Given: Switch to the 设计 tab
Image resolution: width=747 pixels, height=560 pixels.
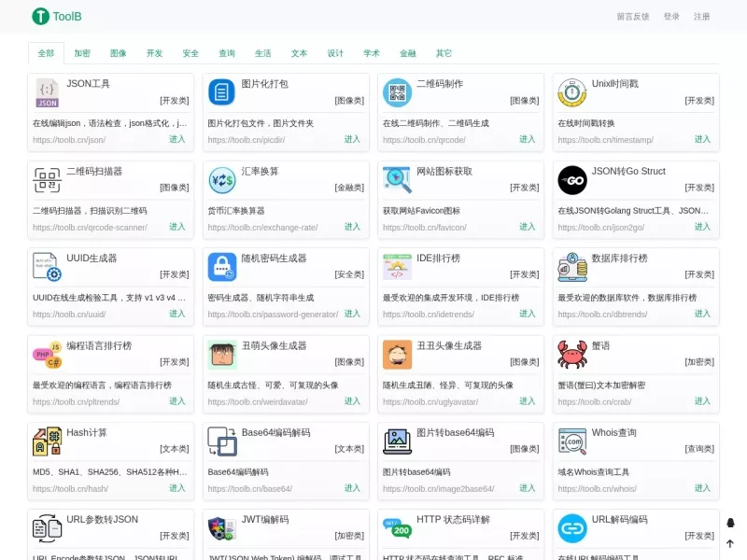Looking at the screenshot, I should point(335,53).
